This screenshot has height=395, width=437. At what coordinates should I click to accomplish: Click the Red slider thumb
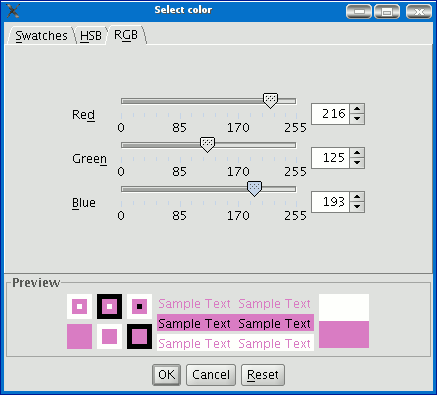click(270, 100)
